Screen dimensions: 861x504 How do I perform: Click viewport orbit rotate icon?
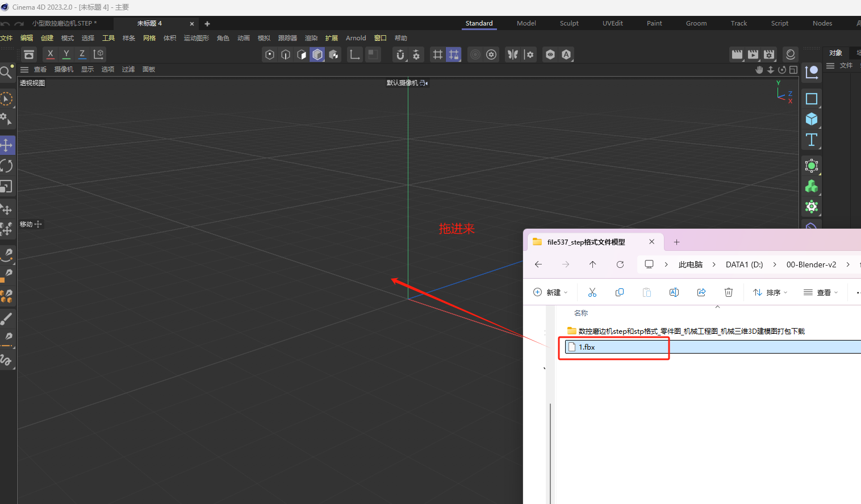[x=782, y=70]
